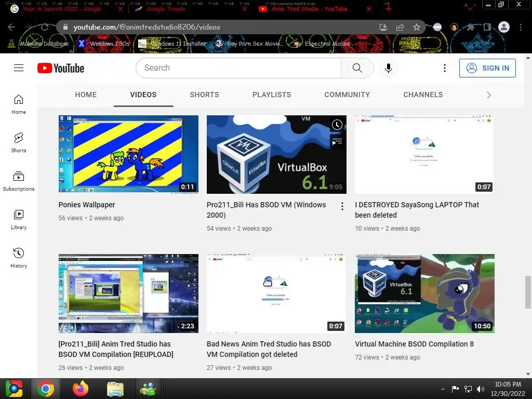
Task: Play the BSOD Compilation 8 pony thumbnail
Action: coord(424,294)
